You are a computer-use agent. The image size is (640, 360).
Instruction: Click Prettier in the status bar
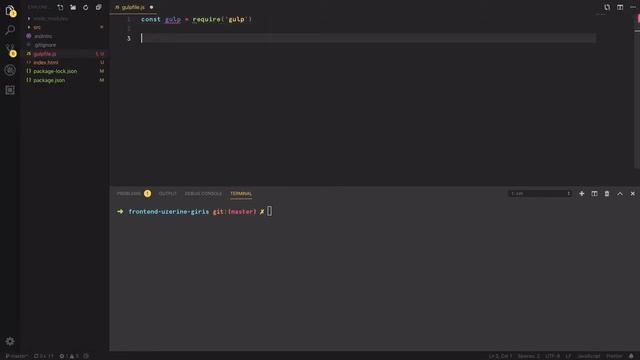pyautogui.click(x=614, y=356)
